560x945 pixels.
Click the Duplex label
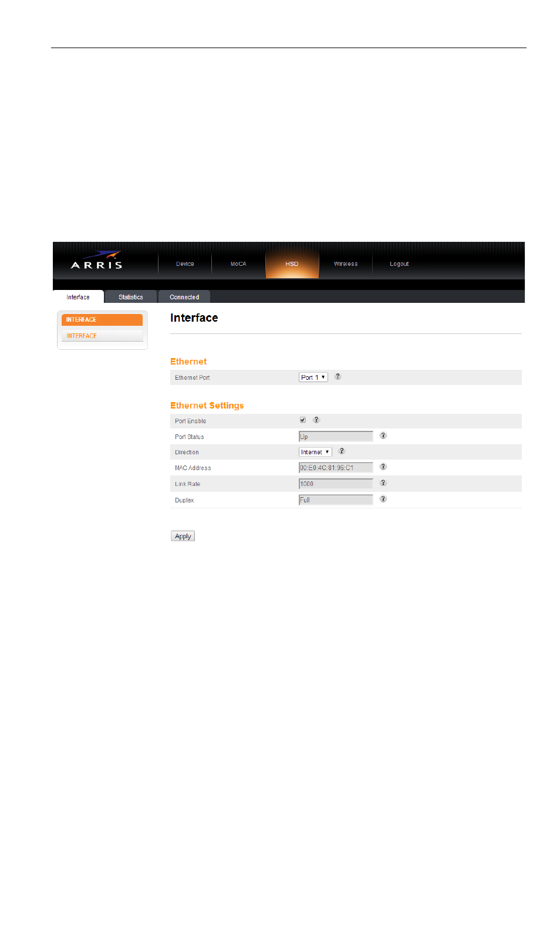pos(184,501)
